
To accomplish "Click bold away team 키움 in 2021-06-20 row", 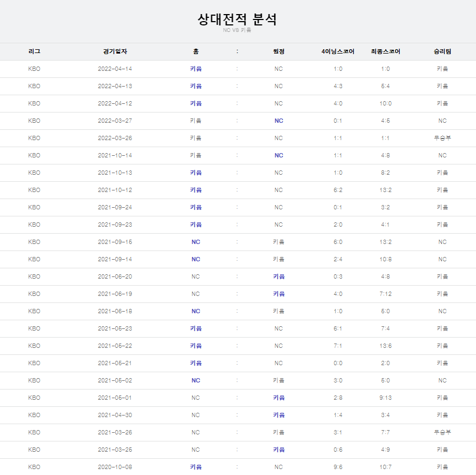I will coord(279,276).
